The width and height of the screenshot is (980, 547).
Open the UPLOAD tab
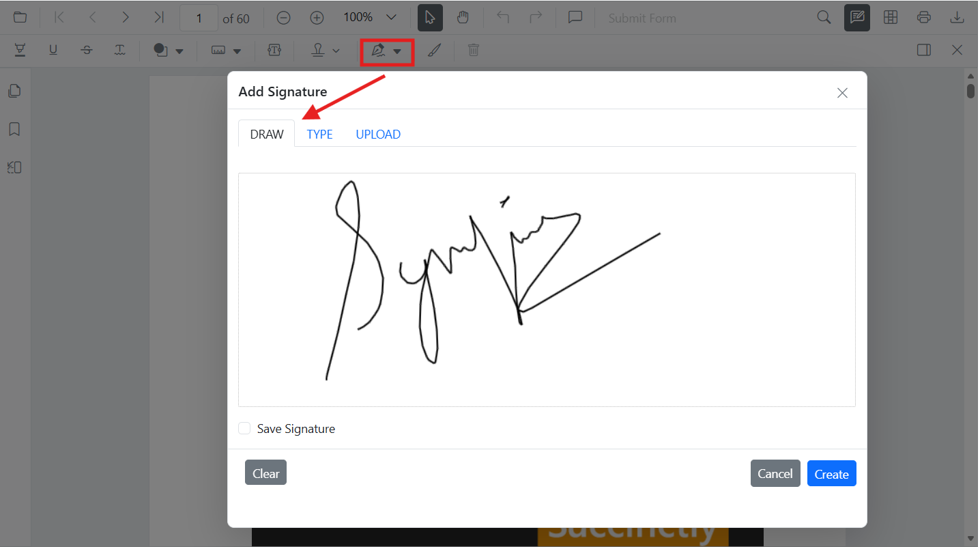377,134
